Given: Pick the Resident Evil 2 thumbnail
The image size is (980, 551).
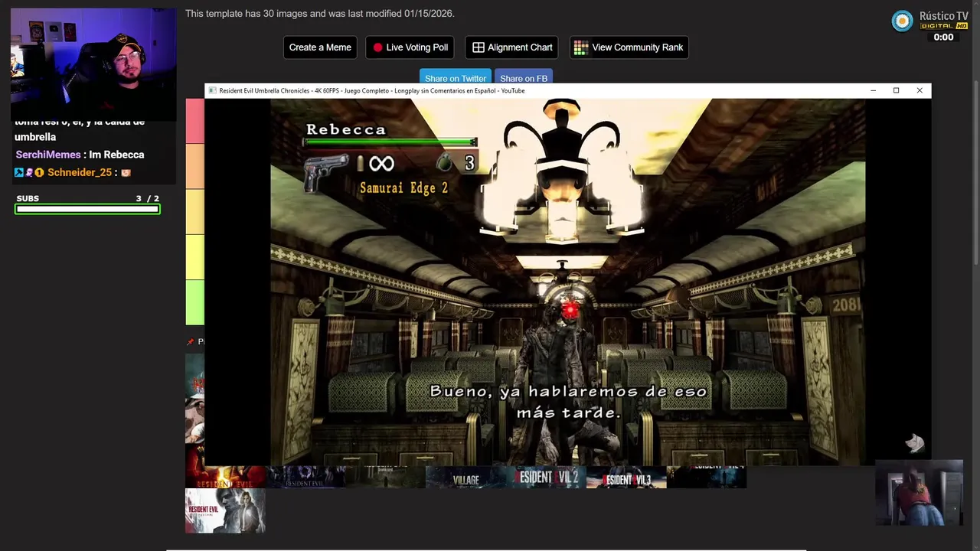Looking at the screenshot, I should [546, 477].
